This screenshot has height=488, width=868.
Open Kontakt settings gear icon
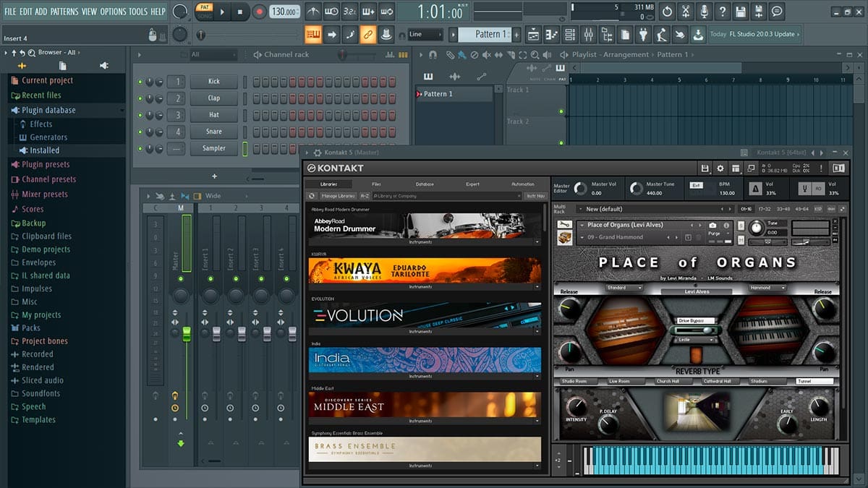[x=720, y=168]
